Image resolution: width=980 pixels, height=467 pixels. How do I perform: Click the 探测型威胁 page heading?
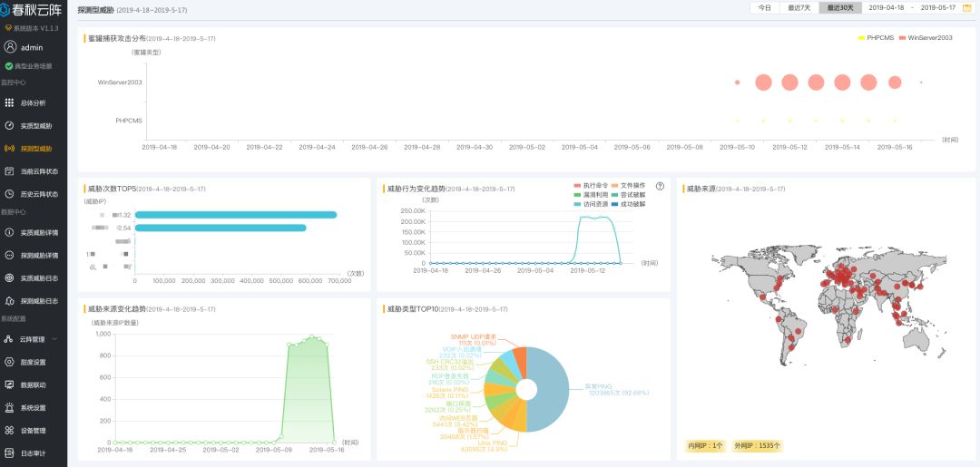[x=95, y=10]
